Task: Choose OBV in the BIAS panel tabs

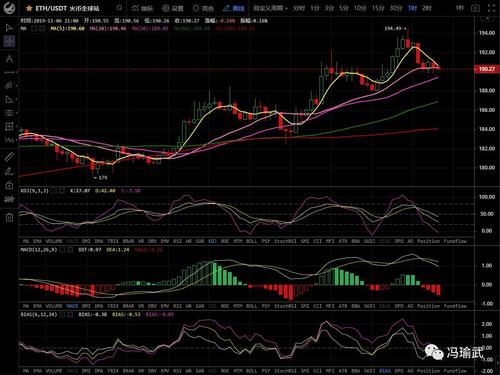Action: click(x=152, y=371)
